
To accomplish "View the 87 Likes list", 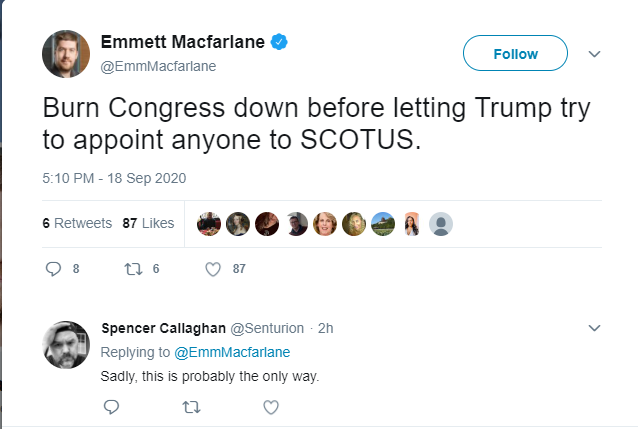I will pos(148,223).
